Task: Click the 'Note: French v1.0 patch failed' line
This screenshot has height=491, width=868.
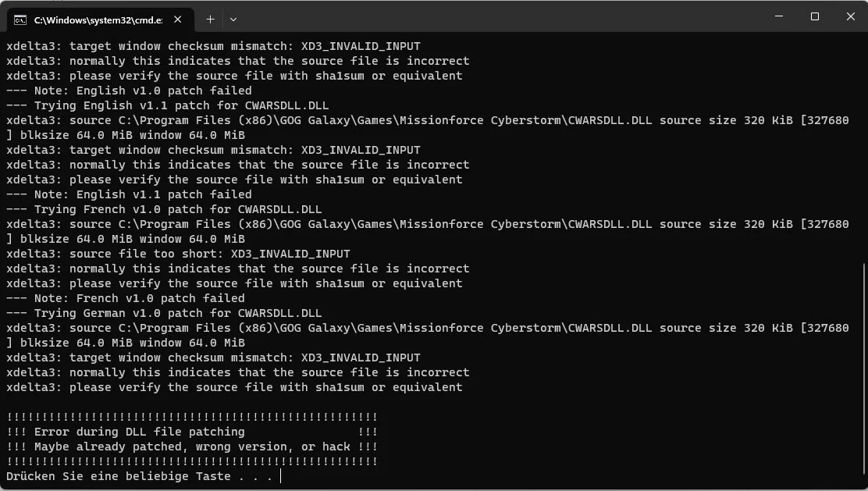Action: click(x=126, y=298)
